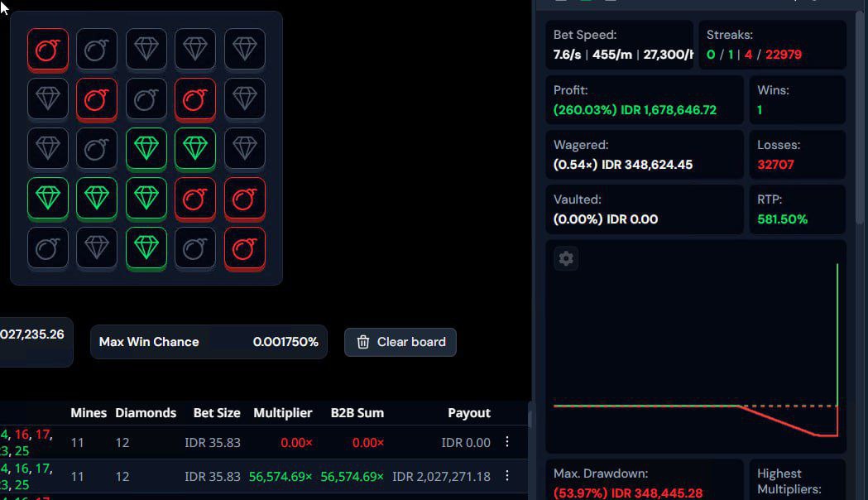Click the Max Win Chance field
This screenshot has width=868, height=500.
(x=209, y=342)
